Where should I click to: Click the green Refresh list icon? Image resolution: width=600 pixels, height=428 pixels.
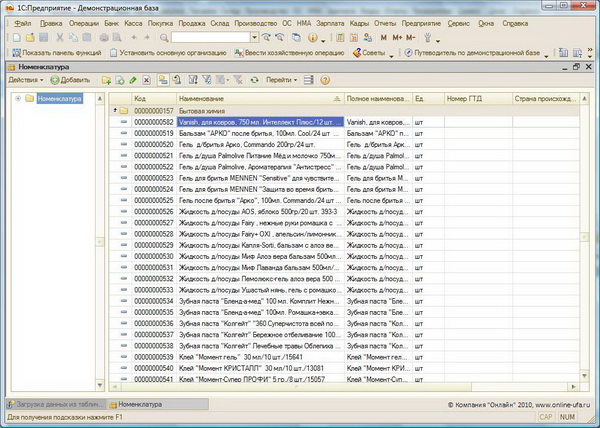254,80
